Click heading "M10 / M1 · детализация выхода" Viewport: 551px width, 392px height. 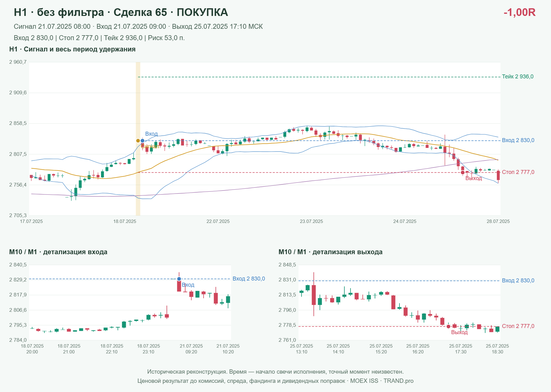pyautogui.click(x=331, y=252)
